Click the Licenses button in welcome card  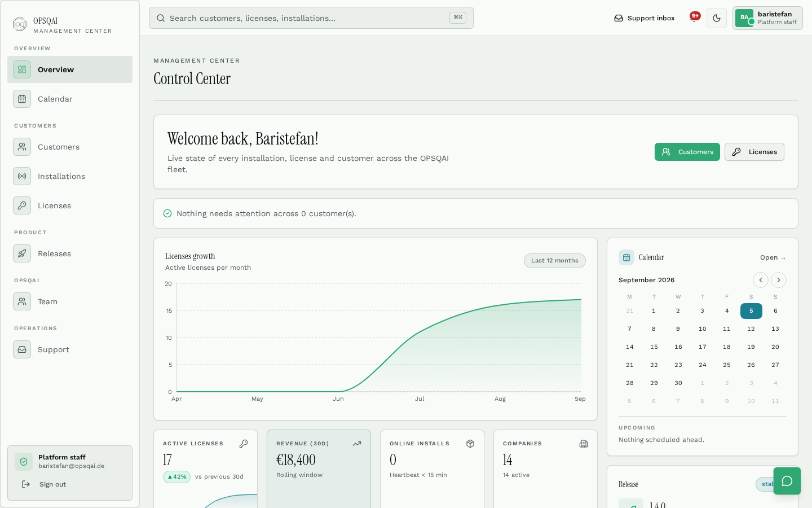tap(754, 152)
